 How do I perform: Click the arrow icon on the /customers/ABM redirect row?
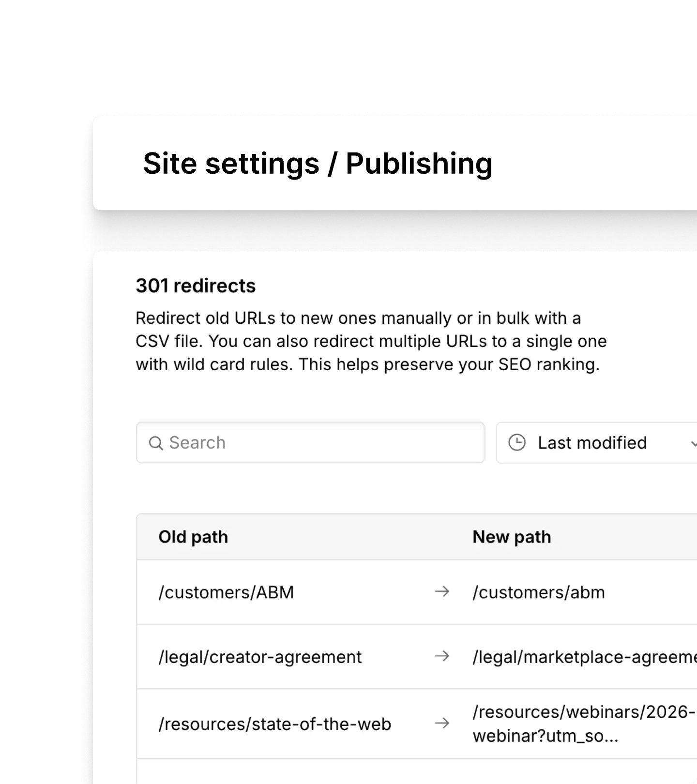pos(442,591)
